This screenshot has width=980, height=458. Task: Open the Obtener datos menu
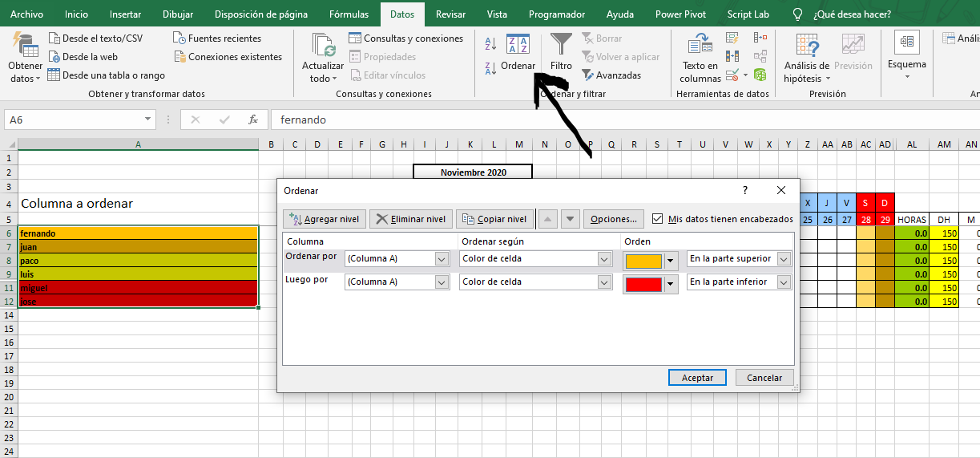[25, 58]
